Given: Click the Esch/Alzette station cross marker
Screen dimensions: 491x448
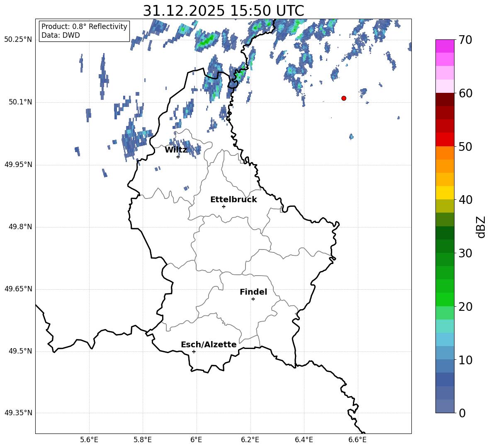Looking at the screenshot, I should tap(194, 351).
